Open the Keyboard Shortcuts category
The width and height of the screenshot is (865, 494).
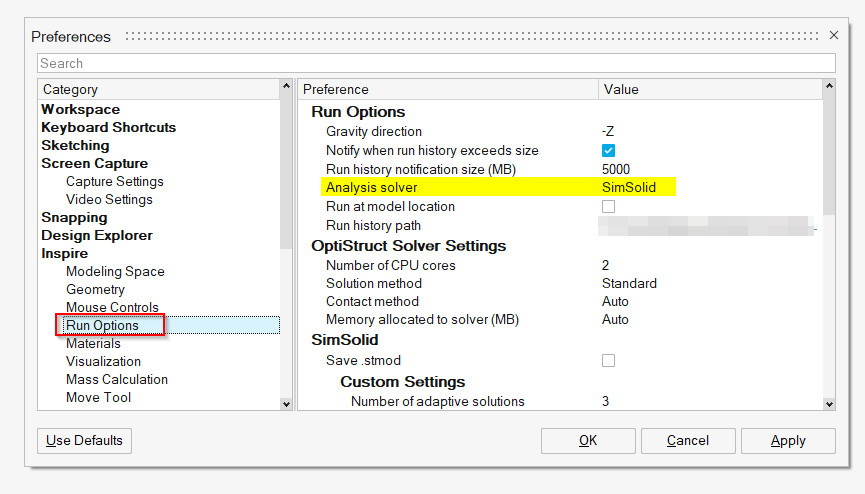pyautogui.click(x=108, y=127)
